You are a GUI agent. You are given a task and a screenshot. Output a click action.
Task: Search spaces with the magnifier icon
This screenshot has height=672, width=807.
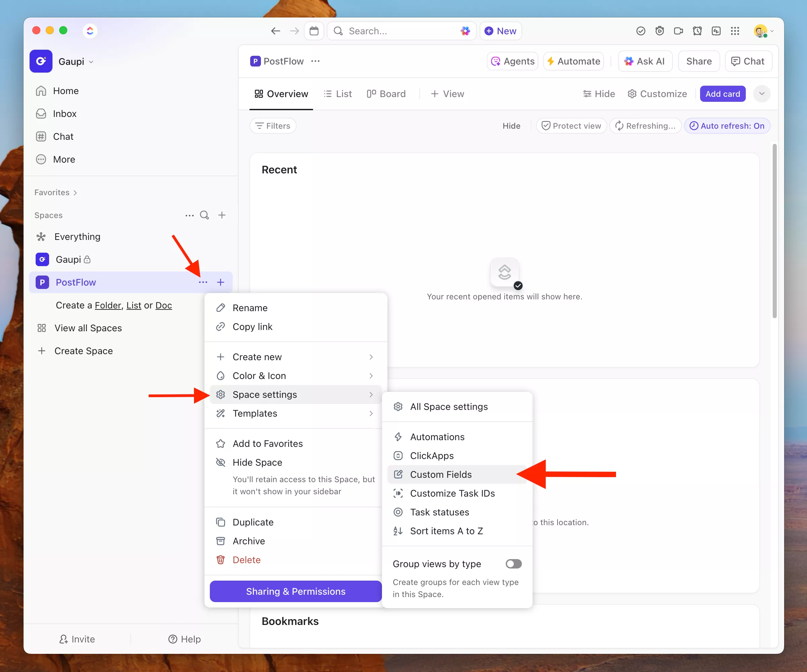pos(204,215)
